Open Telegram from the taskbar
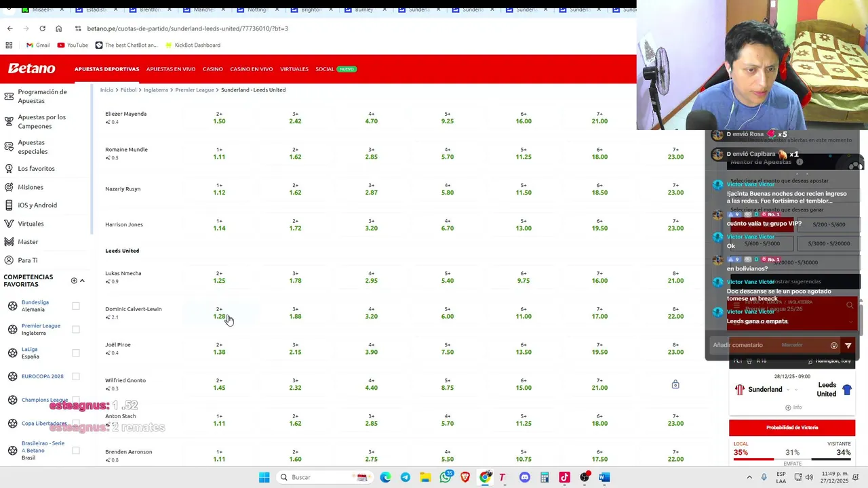The height and width of the screenshot is (488, 868). click(405, 477)
